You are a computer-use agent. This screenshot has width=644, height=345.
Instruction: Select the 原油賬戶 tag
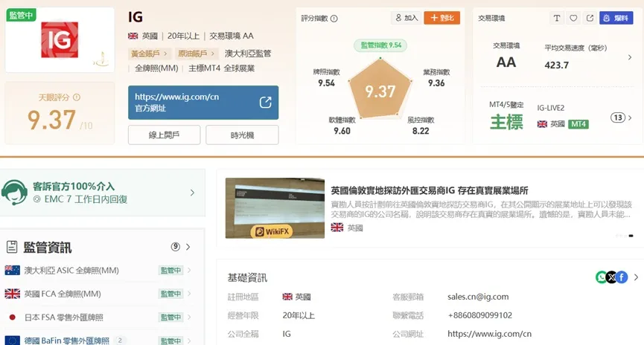196,54
